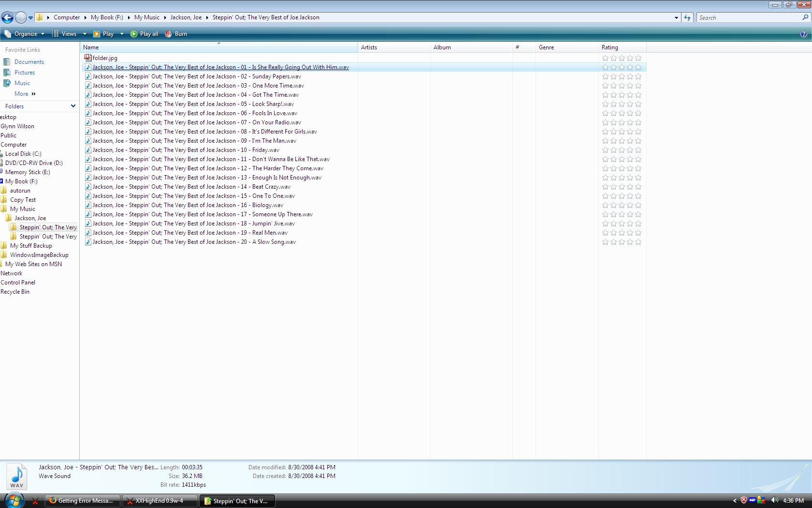Open the Help question mark icon
Screen dimensions: 812x508
pos(804,34)
